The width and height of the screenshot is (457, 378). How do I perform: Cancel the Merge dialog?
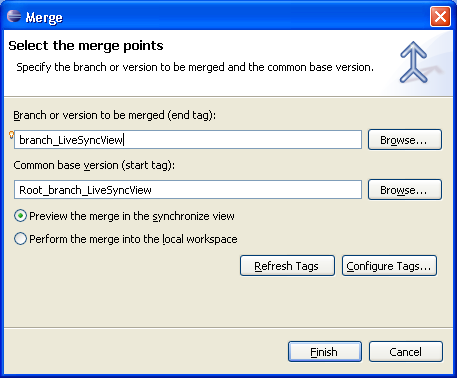pos(406,351)
